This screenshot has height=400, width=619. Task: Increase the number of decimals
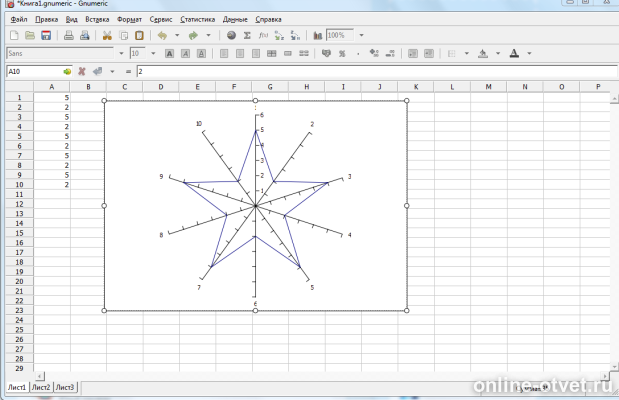374,53
